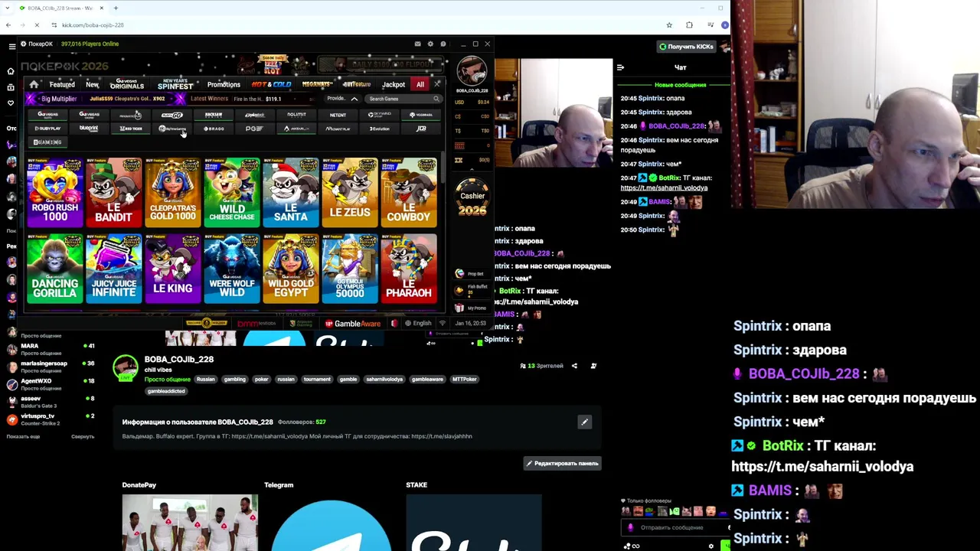Image resolution: width=980 pixels, height=551 pixels.
Task: Share the stream via share icon
Action: pos(574,366)
